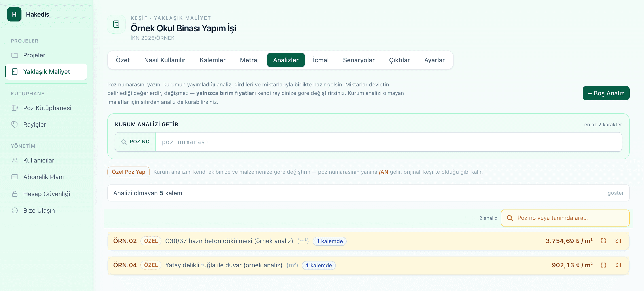
Task: Switch to the Nasıl Kullanılır tab
Action: click(165, 60)
